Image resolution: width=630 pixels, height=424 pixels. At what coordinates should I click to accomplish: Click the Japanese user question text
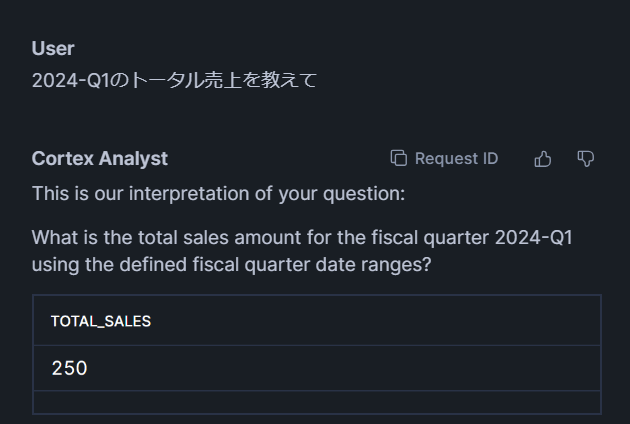coord(174,81)
